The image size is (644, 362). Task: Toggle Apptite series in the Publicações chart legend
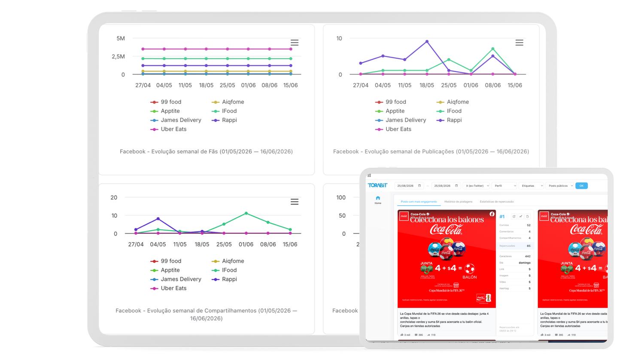click(x=389, y=111)
